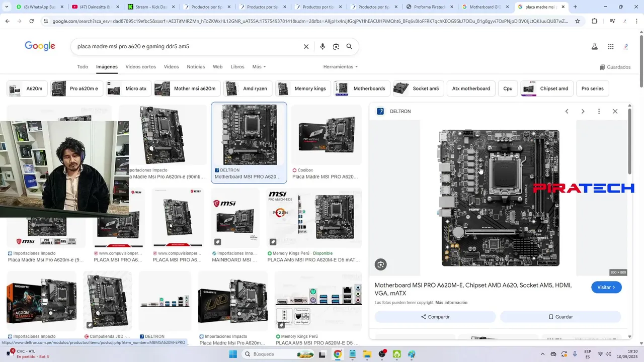Image resolution: width=644 pixels, height=362 pixels.
Task: Filter by Atx motherboard chip
Action: click(x=471, y=88)
